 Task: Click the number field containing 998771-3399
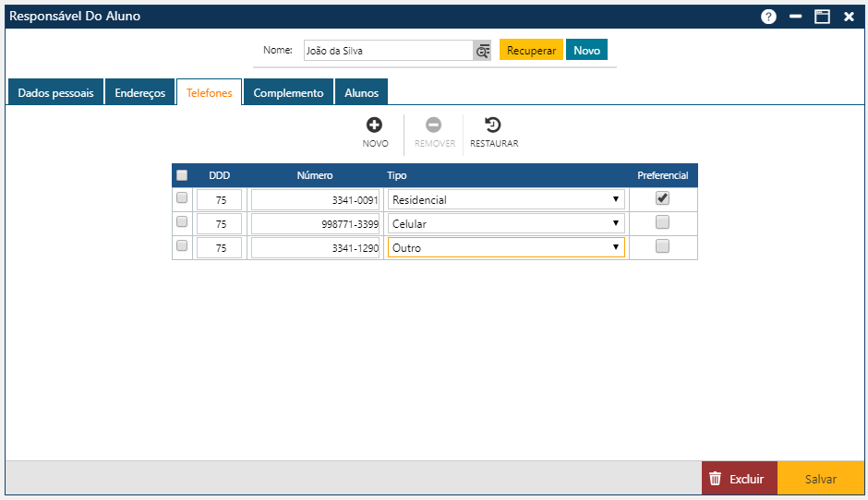tap(315, 223)
